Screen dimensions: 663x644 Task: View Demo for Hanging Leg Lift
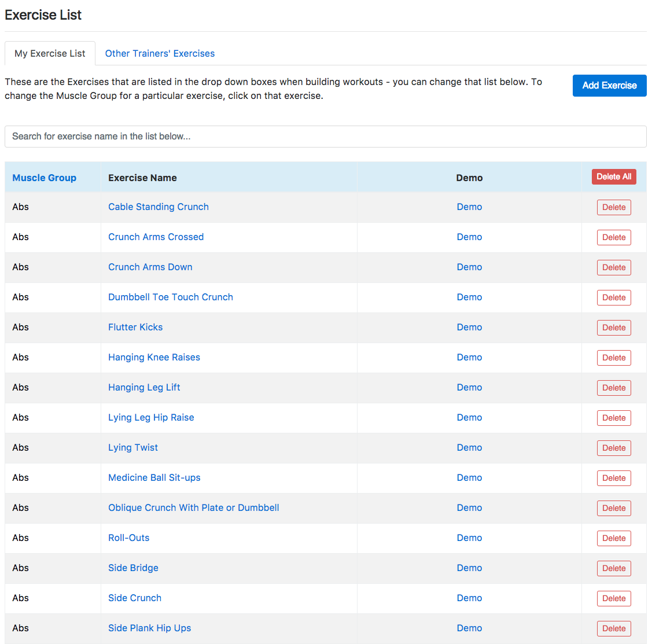(469, 387)
